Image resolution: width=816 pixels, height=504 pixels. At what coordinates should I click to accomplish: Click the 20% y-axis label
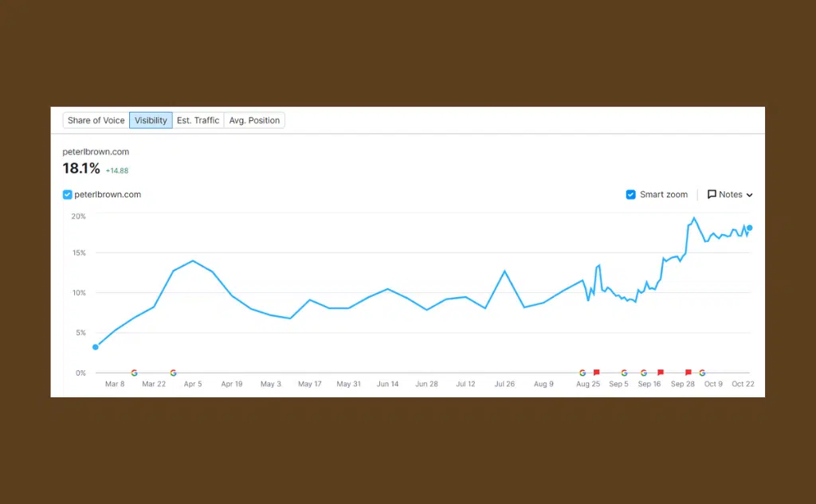tap(79, 217)
